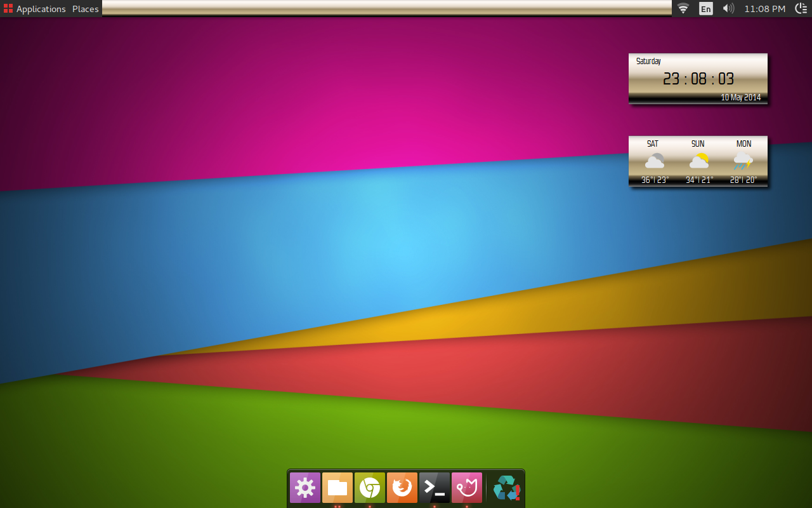Viewport: 812px width, 508px height.
Task: Select the MON forecast thunderstorm icon
Action: tap(743, 161)
